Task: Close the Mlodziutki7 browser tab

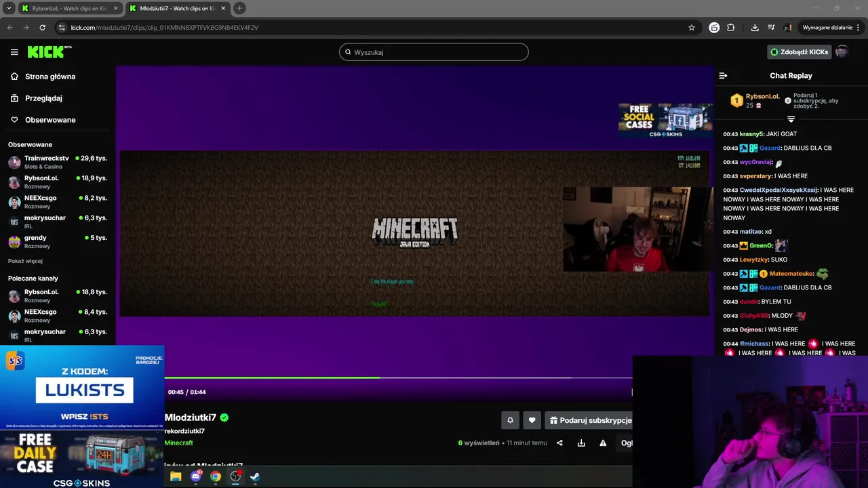Action: (x=222, y=8)
